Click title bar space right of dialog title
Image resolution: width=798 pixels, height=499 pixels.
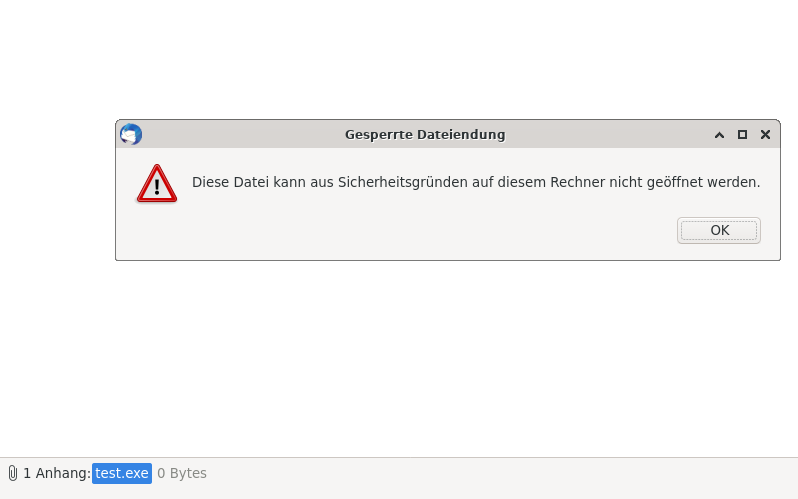coord(608,134)
